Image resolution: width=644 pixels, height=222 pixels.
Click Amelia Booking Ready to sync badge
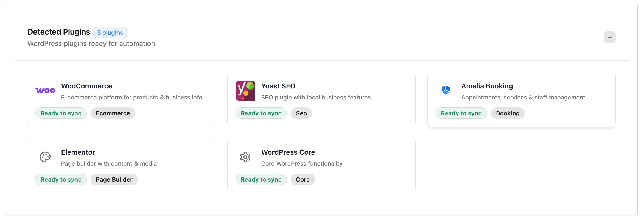(x=461, y=113)
